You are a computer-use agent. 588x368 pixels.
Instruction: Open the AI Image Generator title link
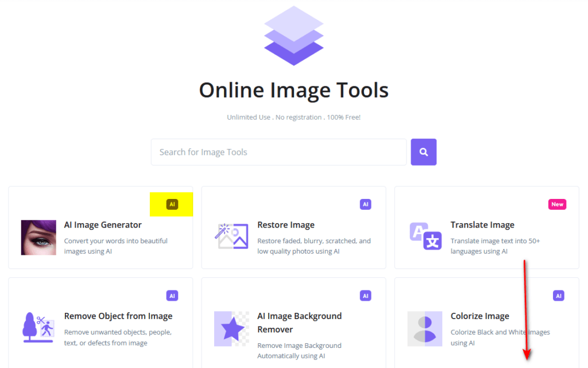pos(103,225)
